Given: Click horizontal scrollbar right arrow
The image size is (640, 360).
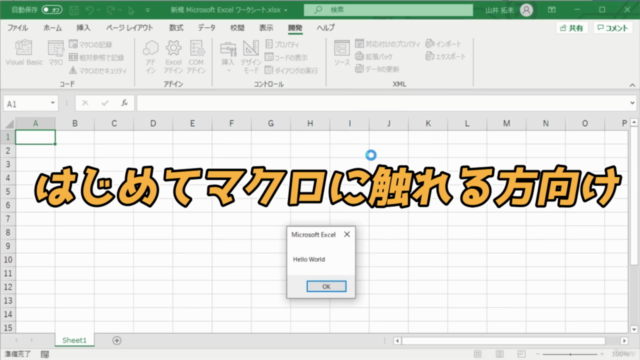Looking at the screenshot, I should click(x=624, y=341).
